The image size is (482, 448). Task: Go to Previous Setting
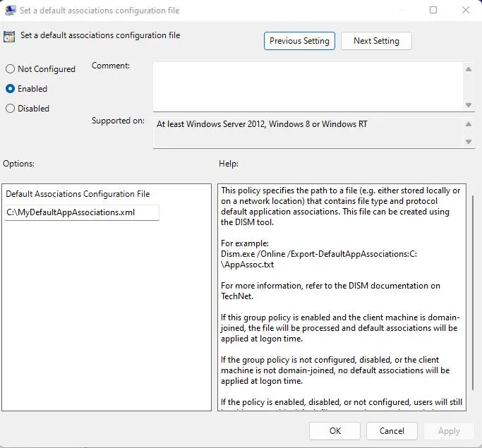[299, 41]
